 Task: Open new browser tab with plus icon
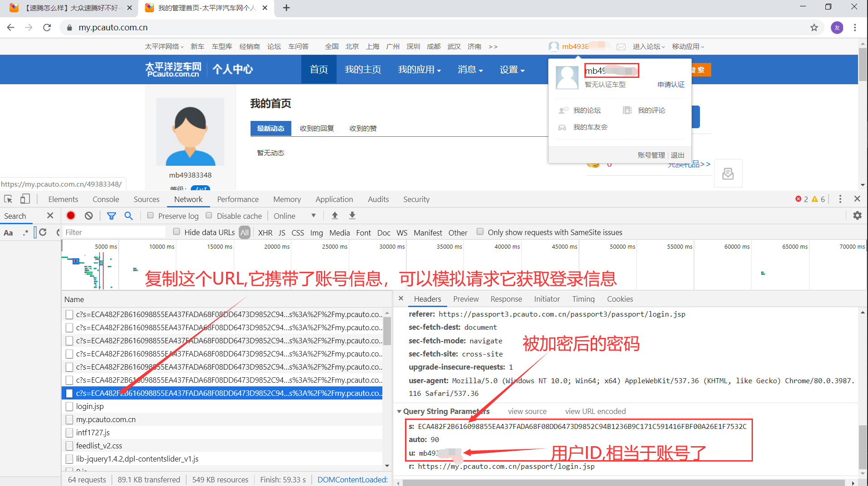pos(286,8)
